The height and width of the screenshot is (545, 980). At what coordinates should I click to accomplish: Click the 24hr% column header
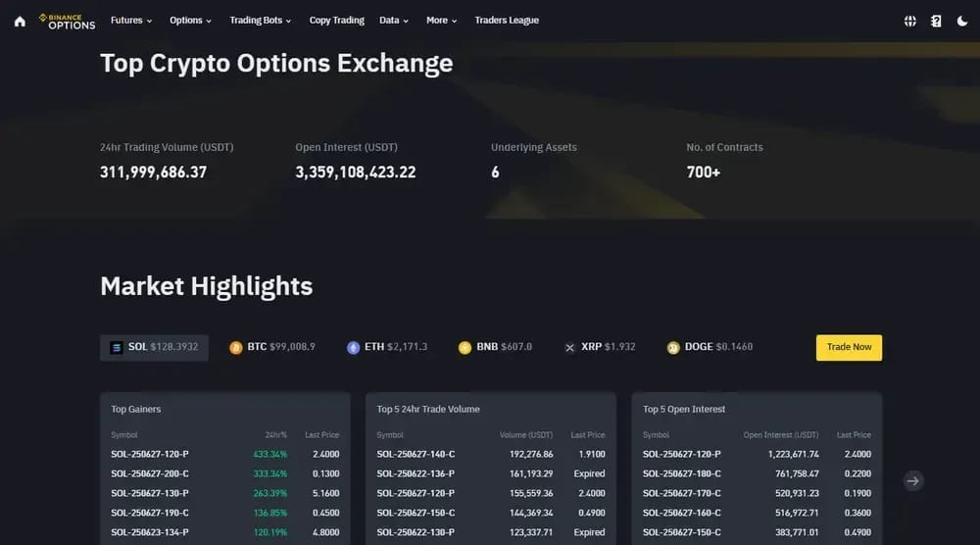275,435
